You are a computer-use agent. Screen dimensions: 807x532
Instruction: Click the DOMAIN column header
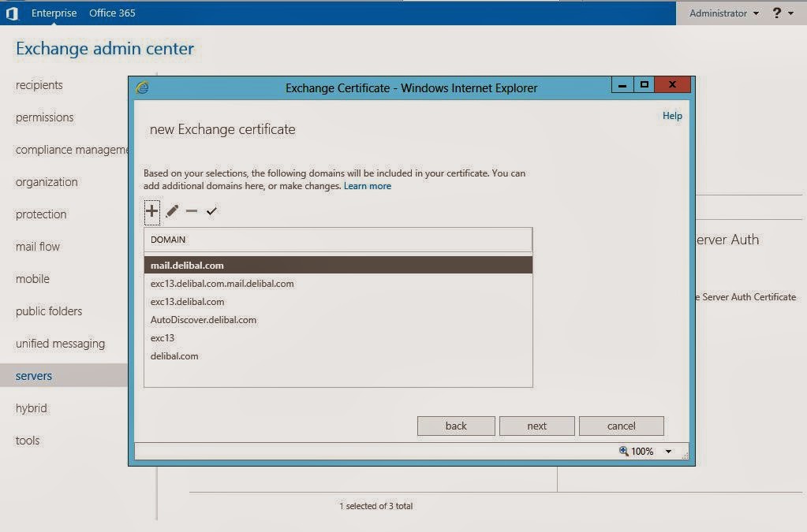click(169, 239)
